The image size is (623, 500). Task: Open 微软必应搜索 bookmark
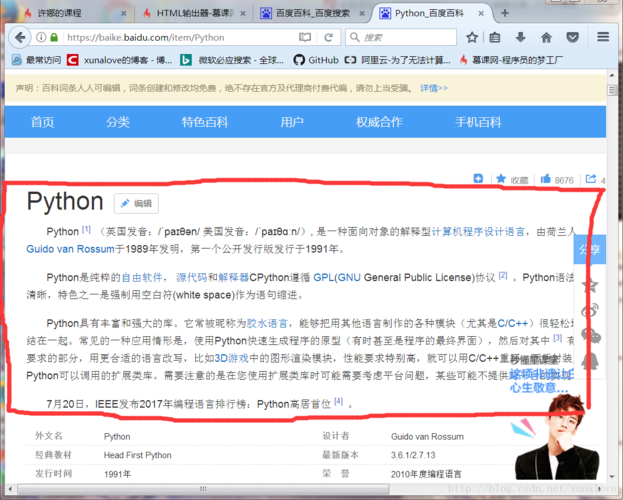pyautogui.click(x=232, y=60)
